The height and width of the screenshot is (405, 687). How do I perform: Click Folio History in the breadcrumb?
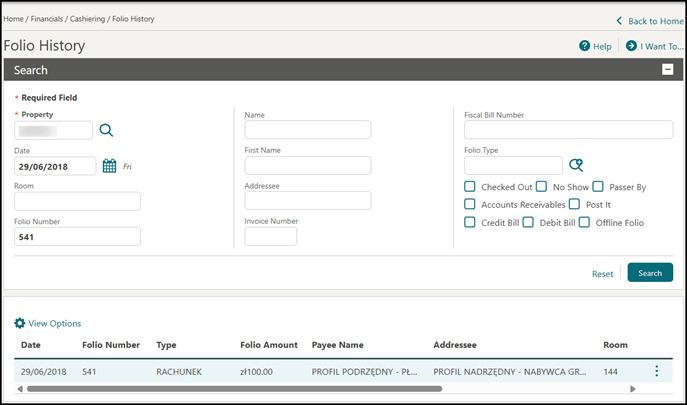click(133, 19)
